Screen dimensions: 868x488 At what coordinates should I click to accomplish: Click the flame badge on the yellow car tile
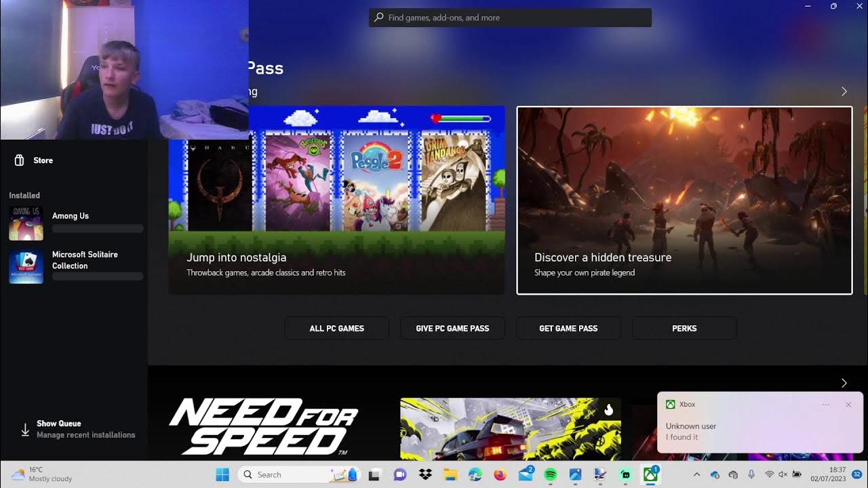(608, 409)
